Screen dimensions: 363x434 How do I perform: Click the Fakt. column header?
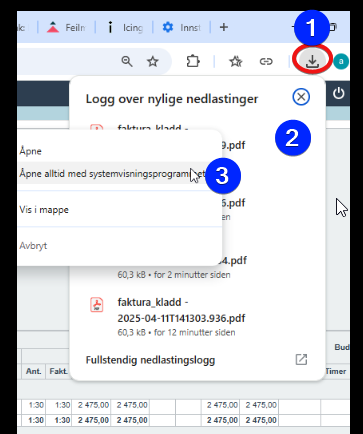click(x=58, y=371)
